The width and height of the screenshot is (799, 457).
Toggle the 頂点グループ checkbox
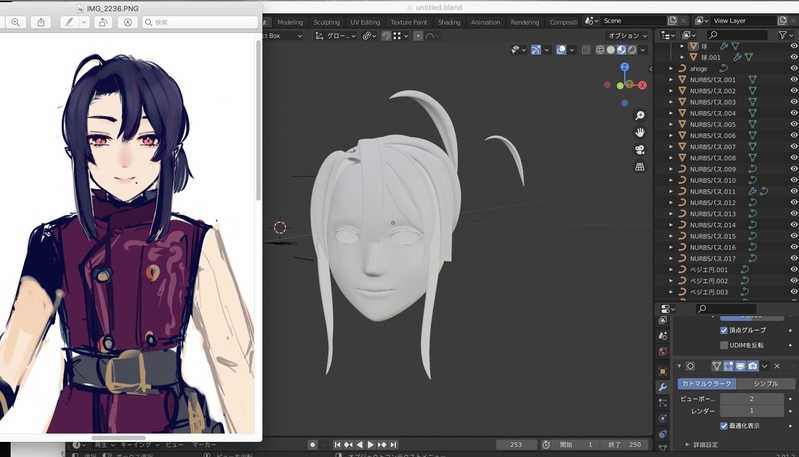point(725,330)
